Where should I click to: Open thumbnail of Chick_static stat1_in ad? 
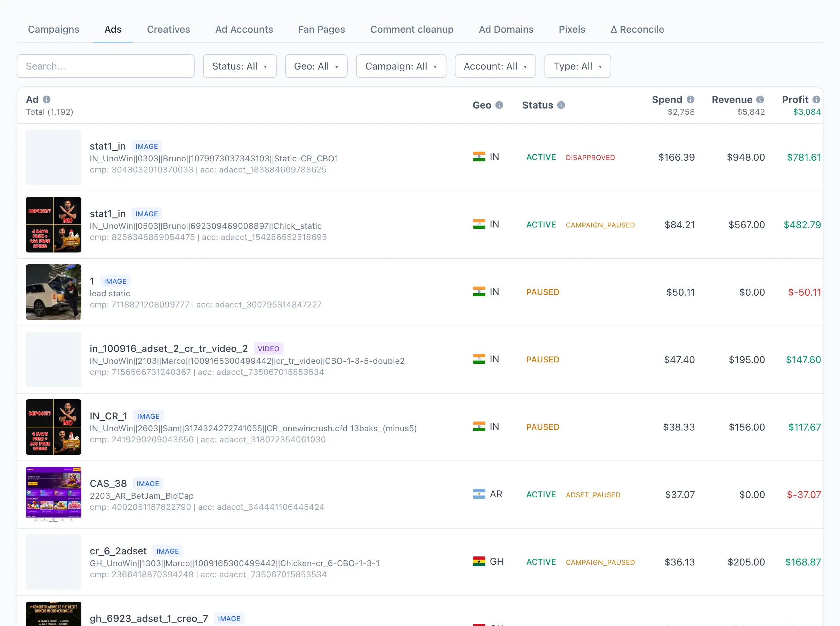click(x=54, y=225)
